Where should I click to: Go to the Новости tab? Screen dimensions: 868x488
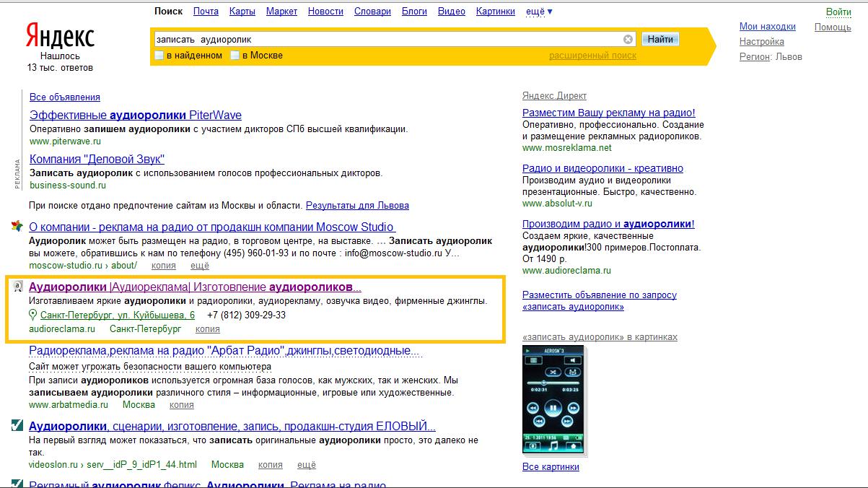(x=325, y=12)
